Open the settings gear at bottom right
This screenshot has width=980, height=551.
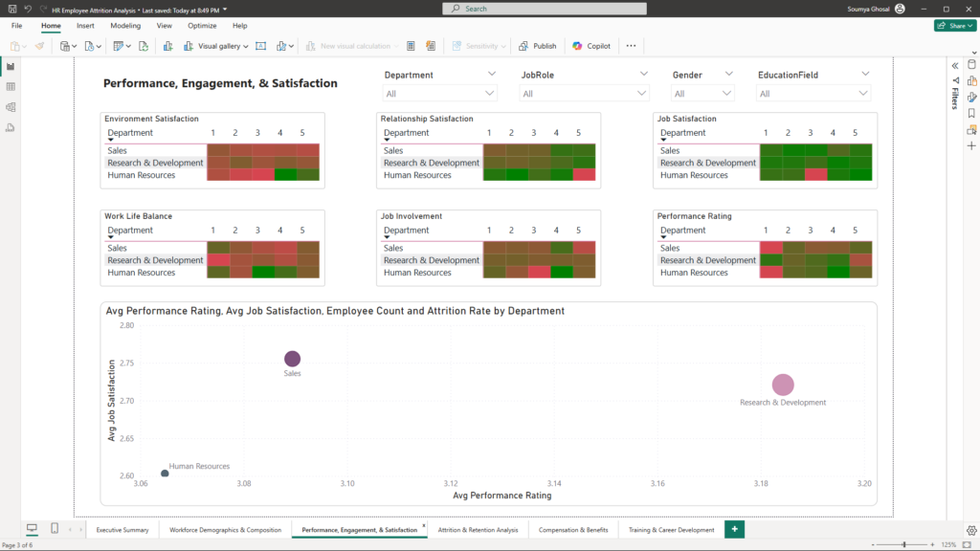(971, 529)
